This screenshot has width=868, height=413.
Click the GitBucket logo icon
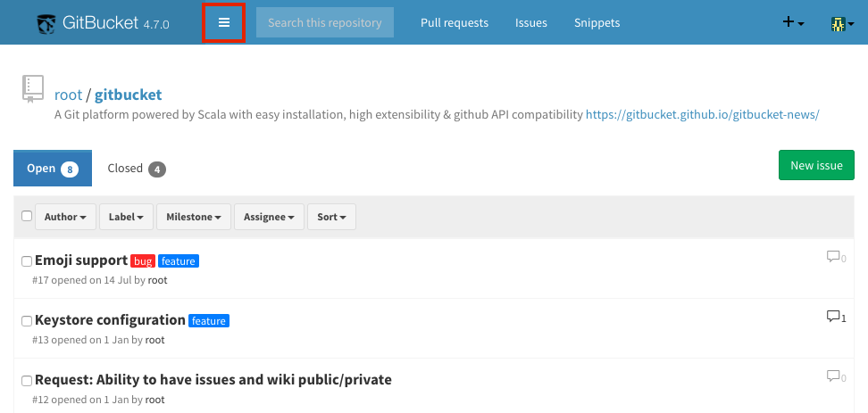pos(46,23)
